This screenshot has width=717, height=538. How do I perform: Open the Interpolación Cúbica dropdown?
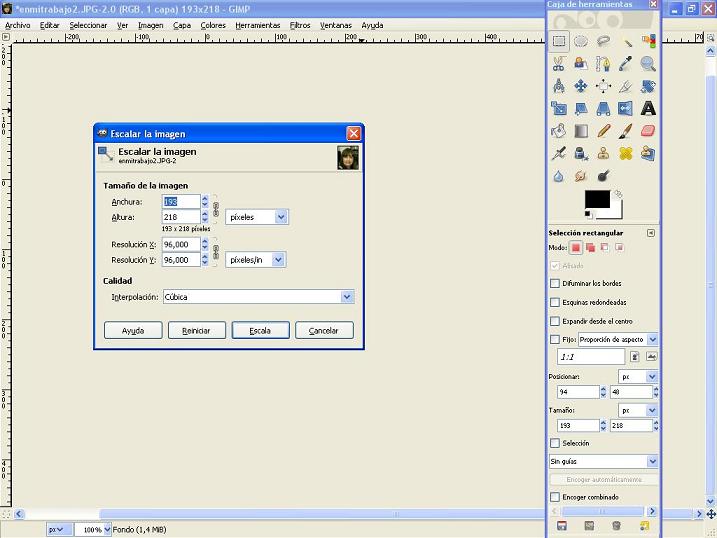coord(258,297)
